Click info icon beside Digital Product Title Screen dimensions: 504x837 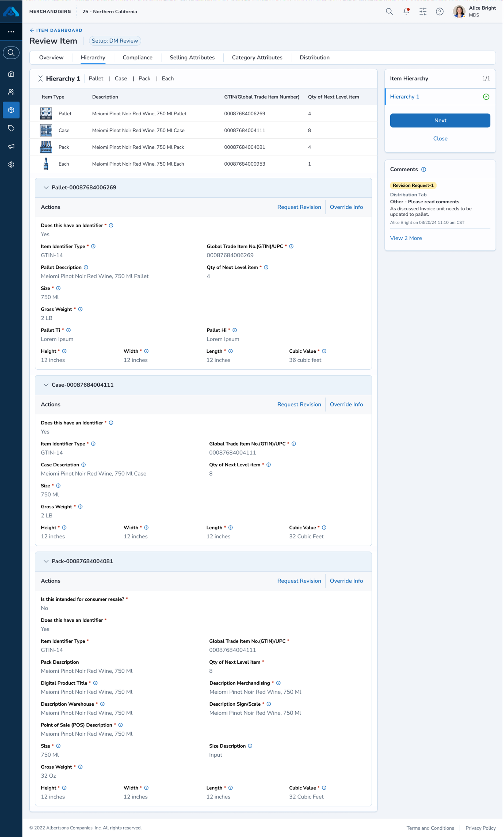pyautogui.click(x=96, y=683)
